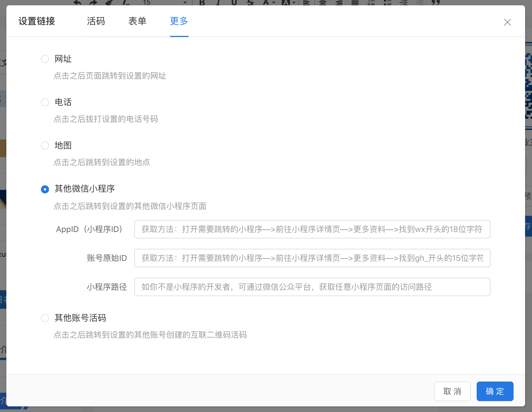Select the 其他账号活码 radio option
The image size is (532, 412).
[x=45, y=318]
